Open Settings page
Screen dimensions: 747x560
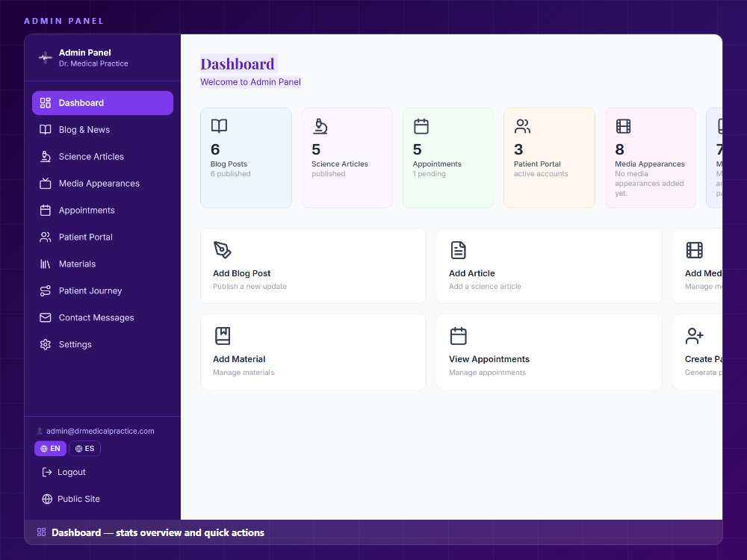tap(102, 344)
